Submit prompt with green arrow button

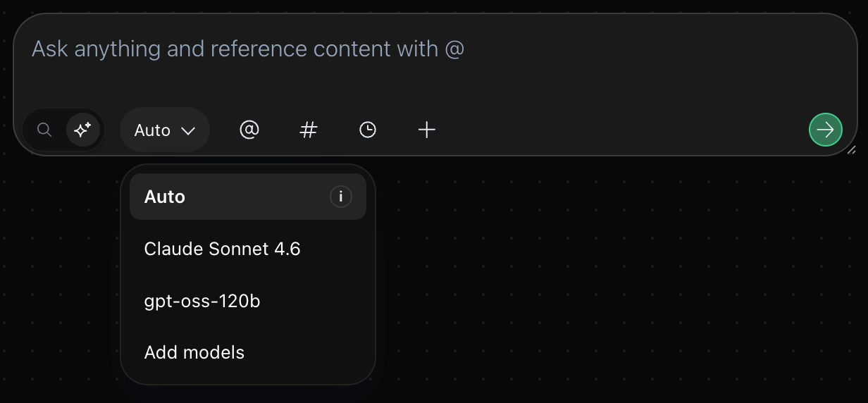[825, 130]
